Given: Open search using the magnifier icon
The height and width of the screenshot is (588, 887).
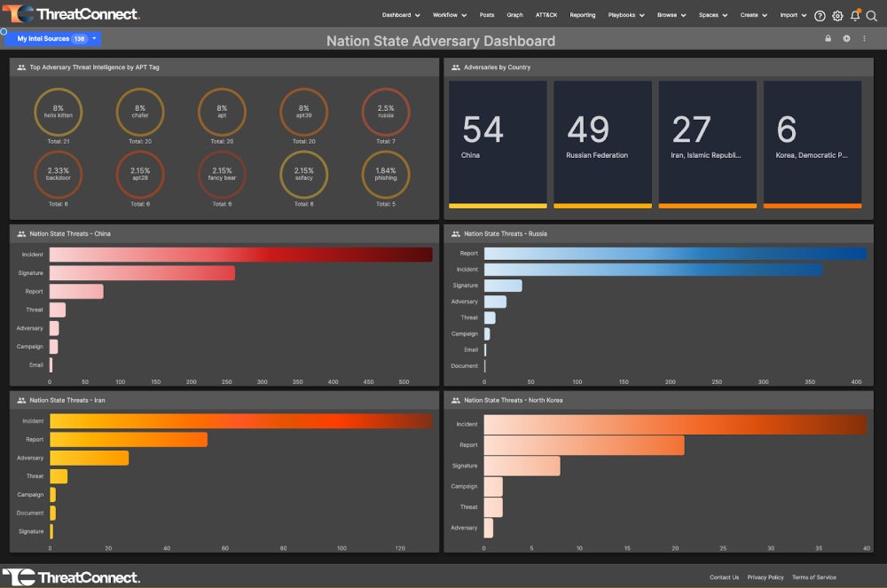Looking at the screenshot, I should tap(872, 16).
